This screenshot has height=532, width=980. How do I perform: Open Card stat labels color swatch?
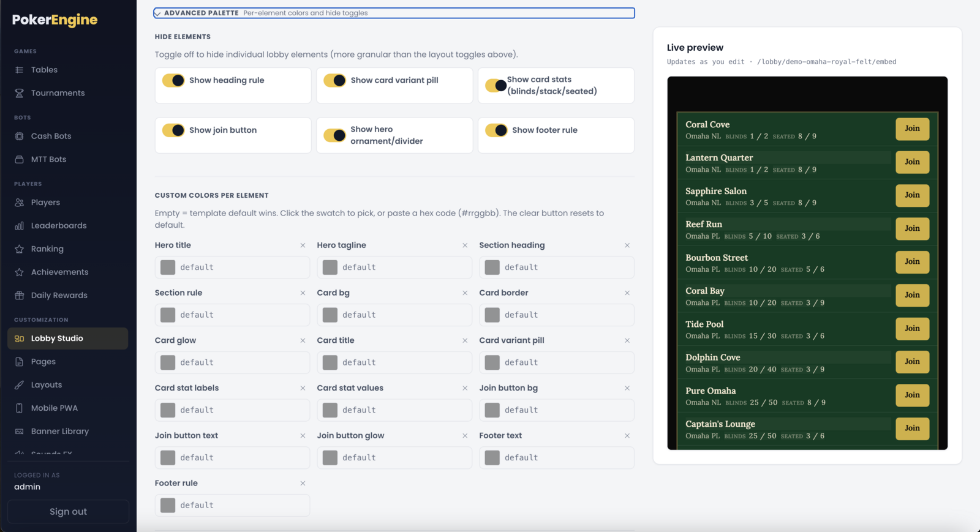[x=168, y=410]
